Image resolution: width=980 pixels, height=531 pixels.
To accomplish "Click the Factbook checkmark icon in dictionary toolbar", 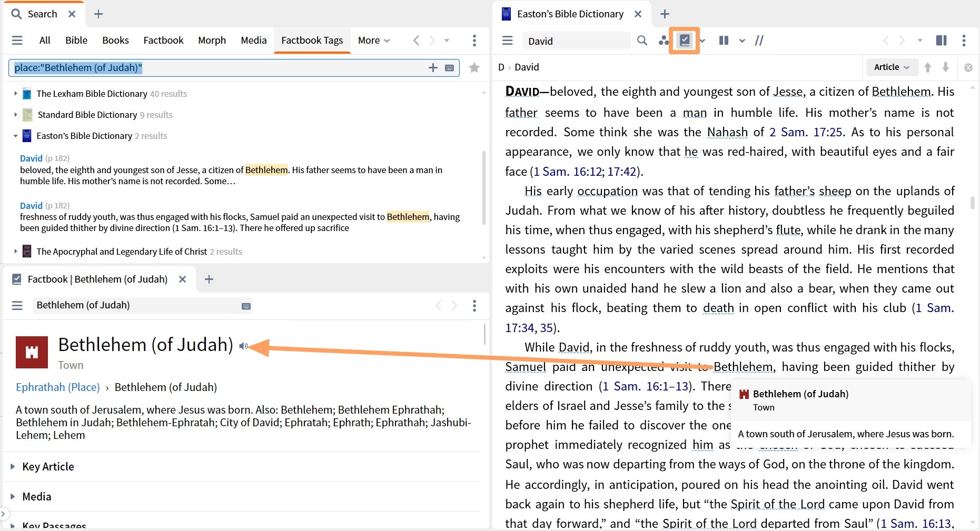I will tap(684, 41).
